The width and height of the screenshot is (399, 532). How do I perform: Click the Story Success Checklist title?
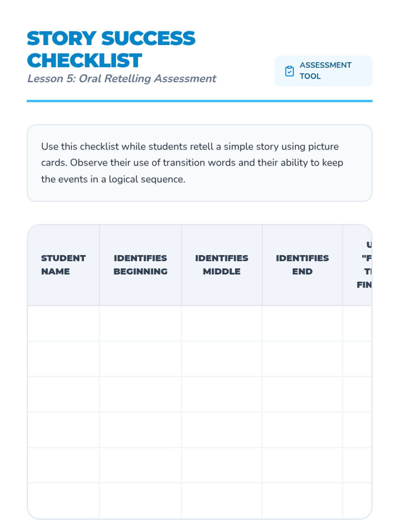tap(111, 49)
